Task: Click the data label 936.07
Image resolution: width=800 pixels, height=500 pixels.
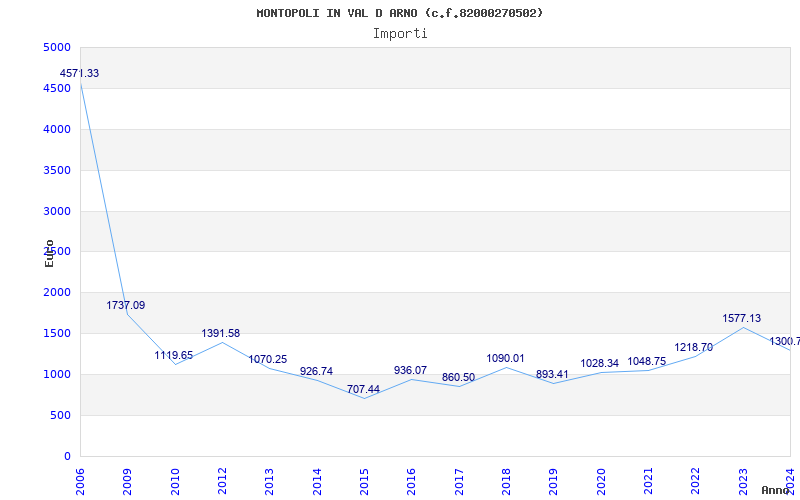Action: 410,370
